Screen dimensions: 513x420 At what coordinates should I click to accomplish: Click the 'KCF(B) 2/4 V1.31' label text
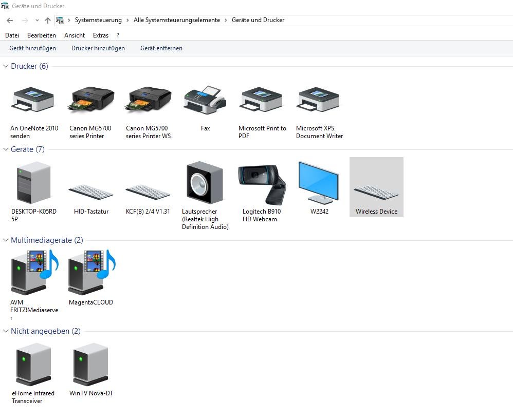148,212
